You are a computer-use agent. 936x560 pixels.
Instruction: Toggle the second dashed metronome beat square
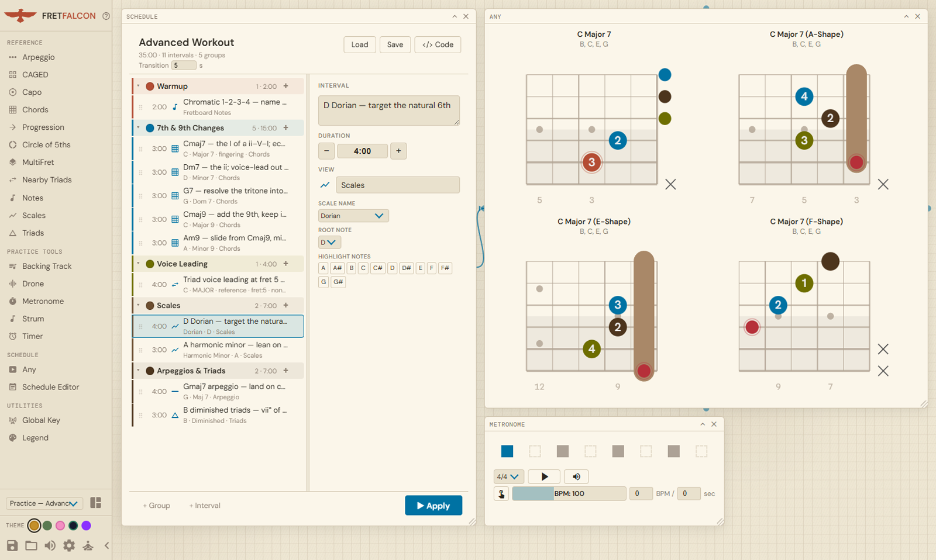[x=535, y=451]
